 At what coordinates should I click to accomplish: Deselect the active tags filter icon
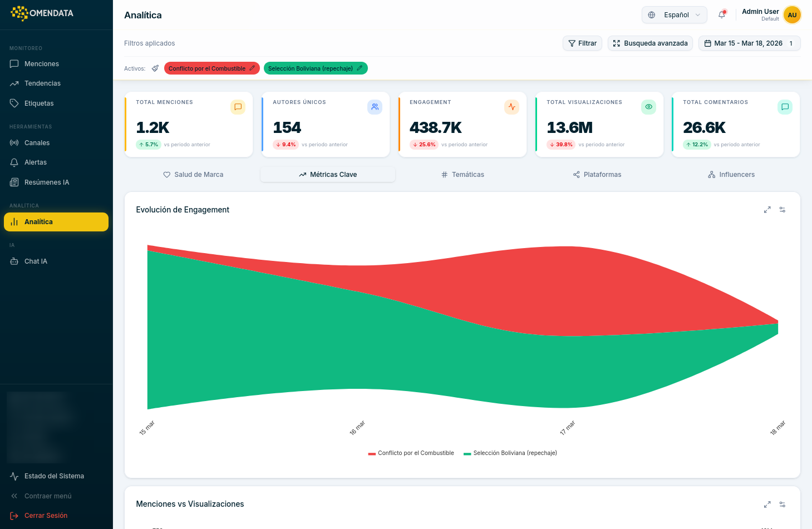(x=156, y=68)
